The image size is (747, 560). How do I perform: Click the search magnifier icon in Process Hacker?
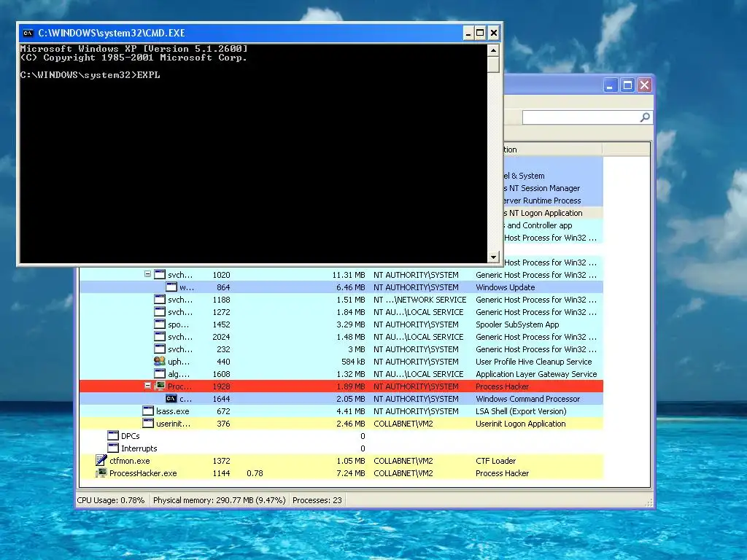click(x=645, y=117)
